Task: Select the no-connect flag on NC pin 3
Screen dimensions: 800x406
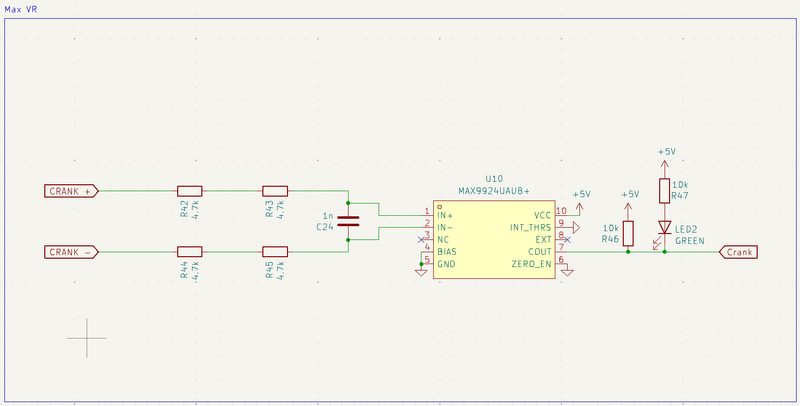Action: click(421, 239)
